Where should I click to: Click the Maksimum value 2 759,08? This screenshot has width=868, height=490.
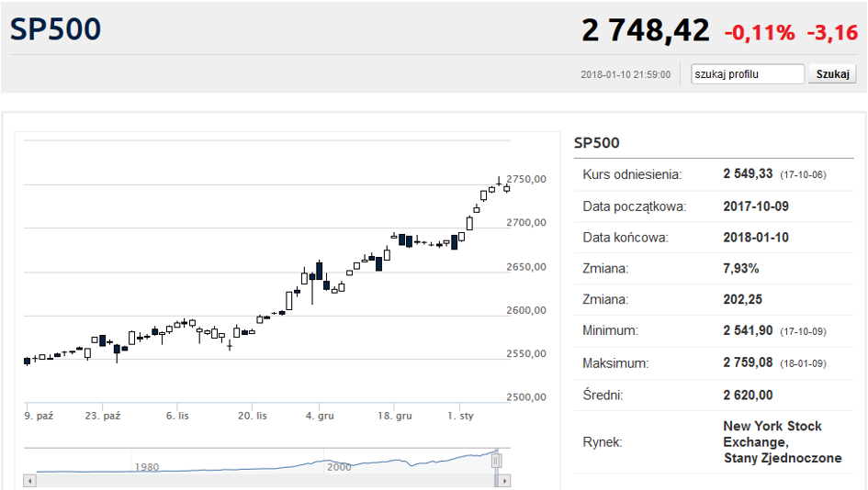pos(749,363)
